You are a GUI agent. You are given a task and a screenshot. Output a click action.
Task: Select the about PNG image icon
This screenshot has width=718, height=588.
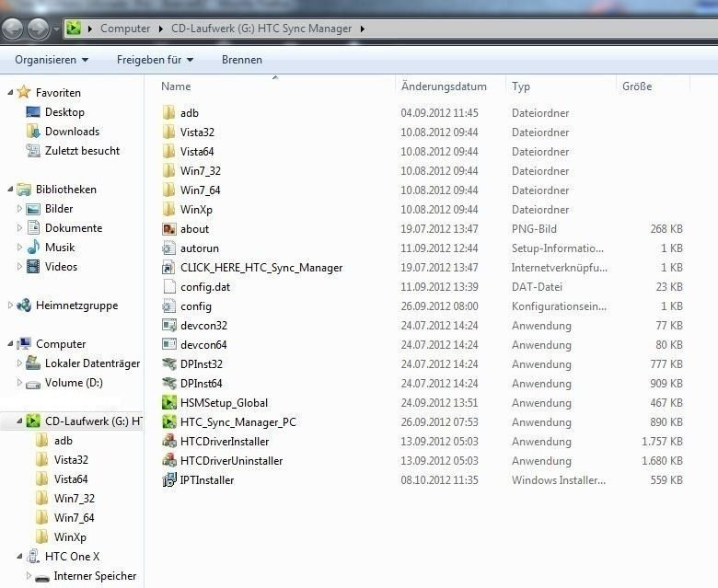169,229
